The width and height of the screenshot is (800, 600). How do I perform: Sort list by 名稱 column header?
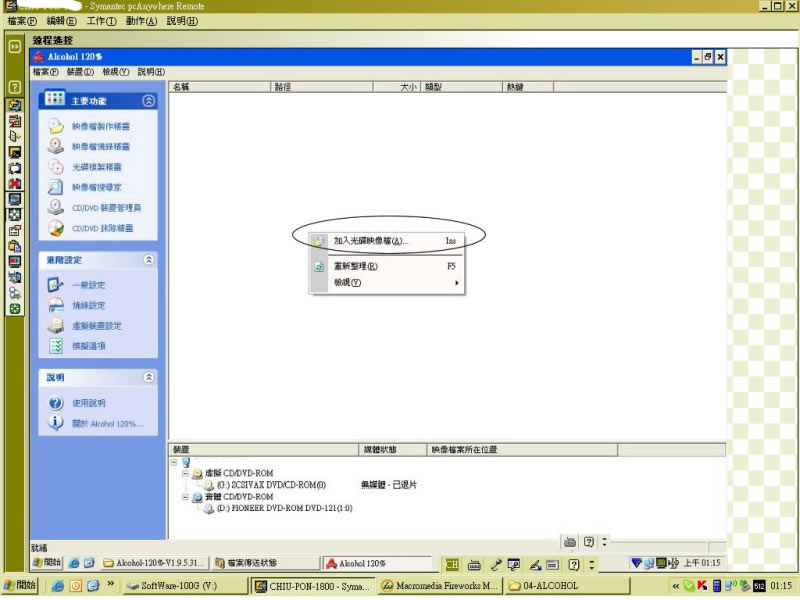pyautogui.click(x=219, y=87)
